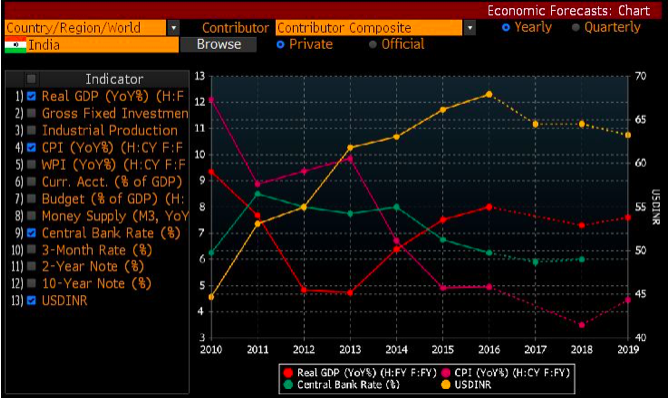Toggle the select-all checkbox in the Indicator header
This screenshot has height=401, width=668.
point(31,79)
